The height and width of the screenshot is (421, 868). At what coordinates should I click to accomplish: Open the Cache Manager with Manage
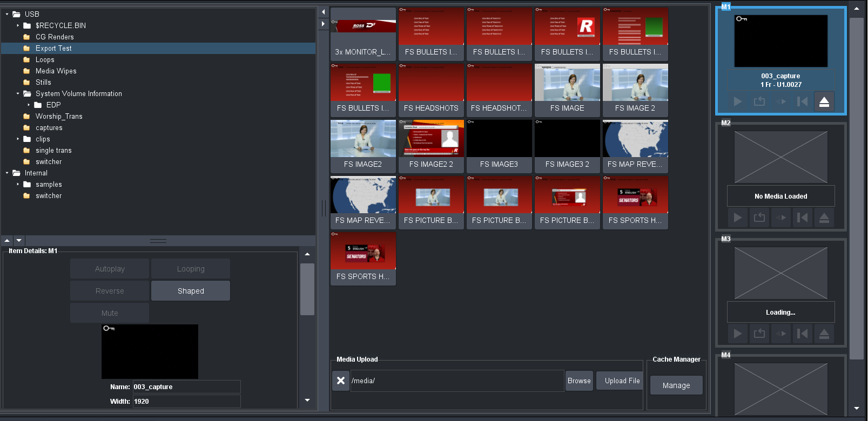pos(676,385)
